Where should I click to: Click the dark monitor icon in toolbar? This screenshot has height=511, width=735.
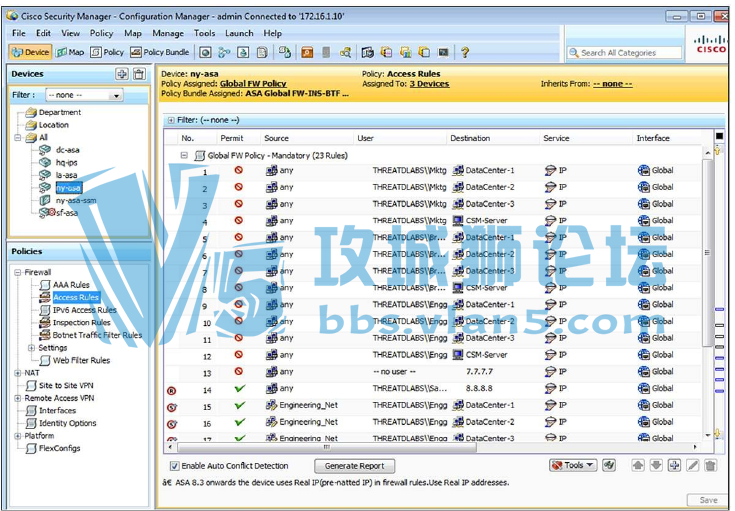(x=443, y=52)
